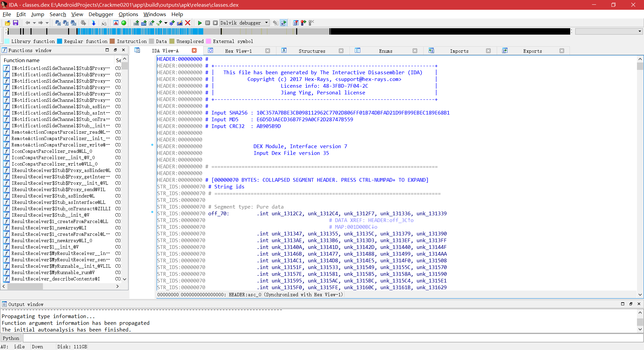Select ResultReceiver$MyRunnable_run@V function
This screenshot has width=644, height=350.
click(53, 272)
